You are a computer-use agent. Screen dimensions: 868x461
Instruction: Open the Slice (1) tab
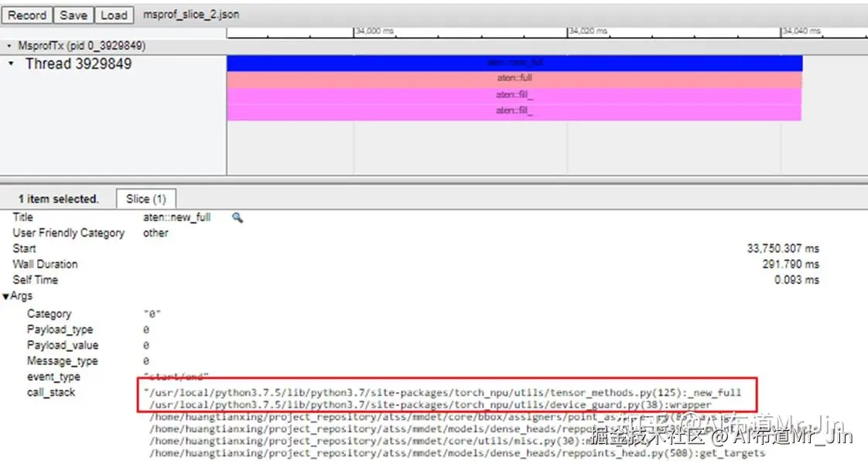coord(146,199)
